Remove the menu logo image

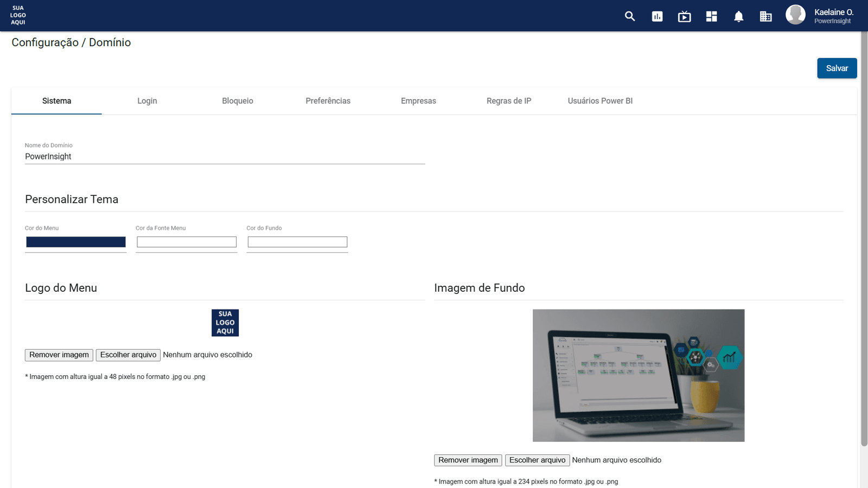point(59,355)
